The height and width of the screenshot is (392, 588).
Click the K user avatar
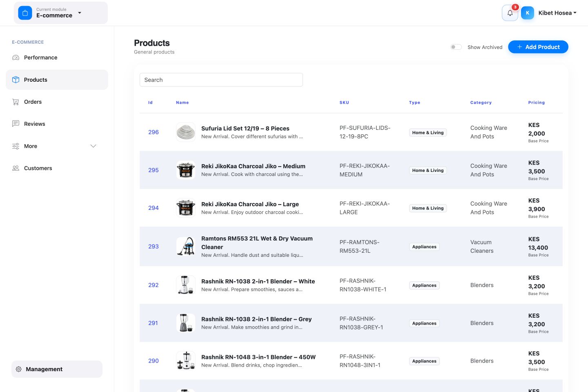click(x=528, y=13)
